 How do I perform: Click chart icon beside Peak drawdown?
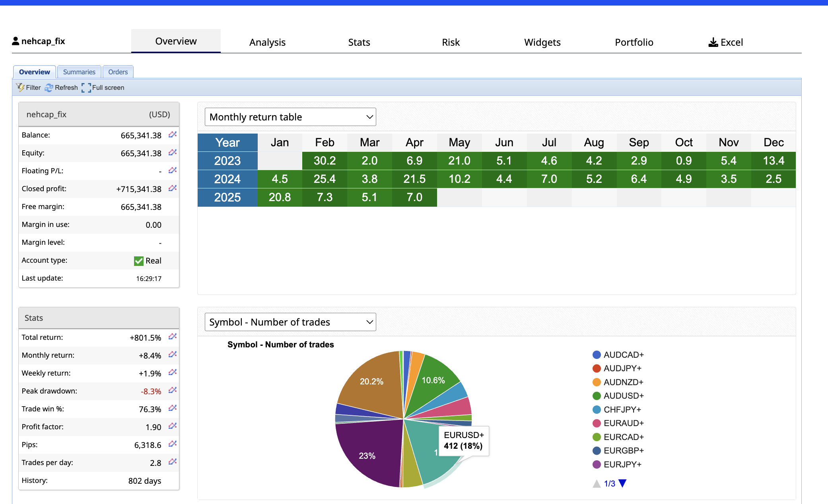[x=172, y=391]
